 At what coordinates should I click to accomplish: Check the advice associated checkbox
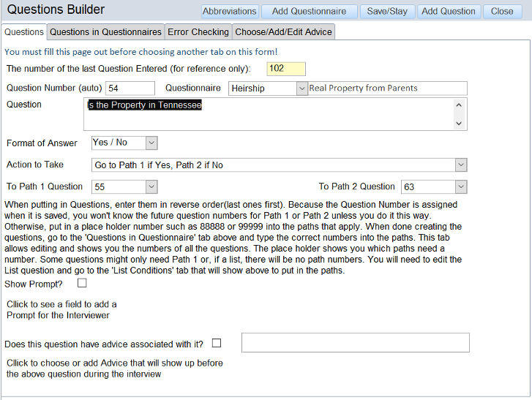click(217, 343)
